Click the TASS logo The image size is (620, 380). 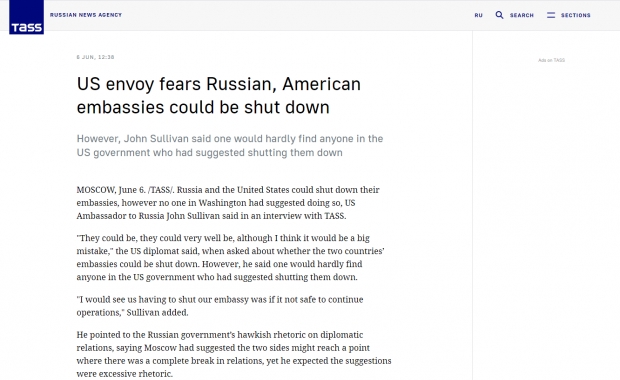[x=26, y=17]
